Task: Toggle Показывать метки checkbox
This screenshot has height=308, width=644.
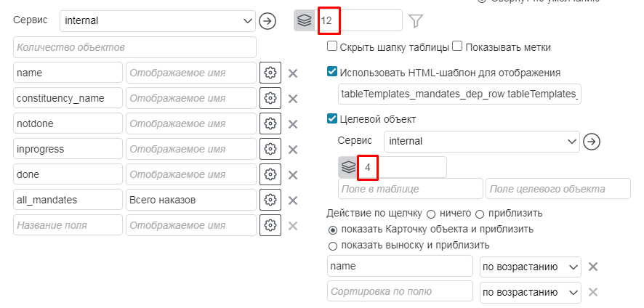Action: coord(457,47)
